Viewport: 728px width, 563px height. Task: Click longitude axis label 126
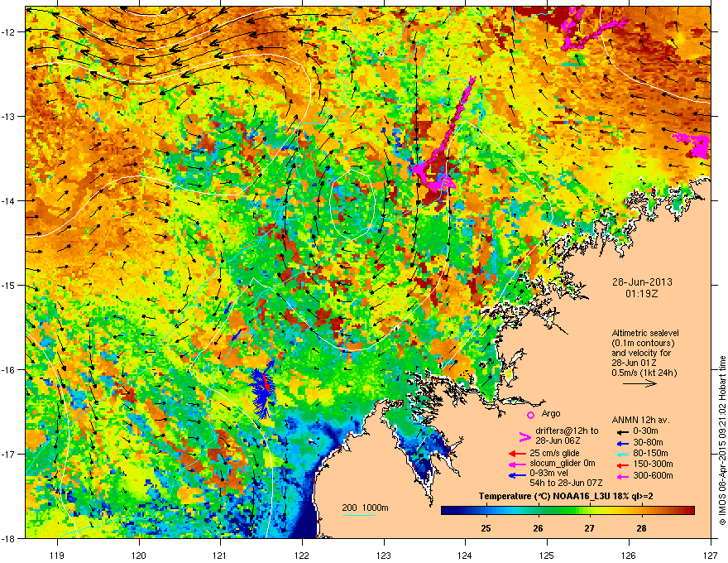tap(629, 555)
